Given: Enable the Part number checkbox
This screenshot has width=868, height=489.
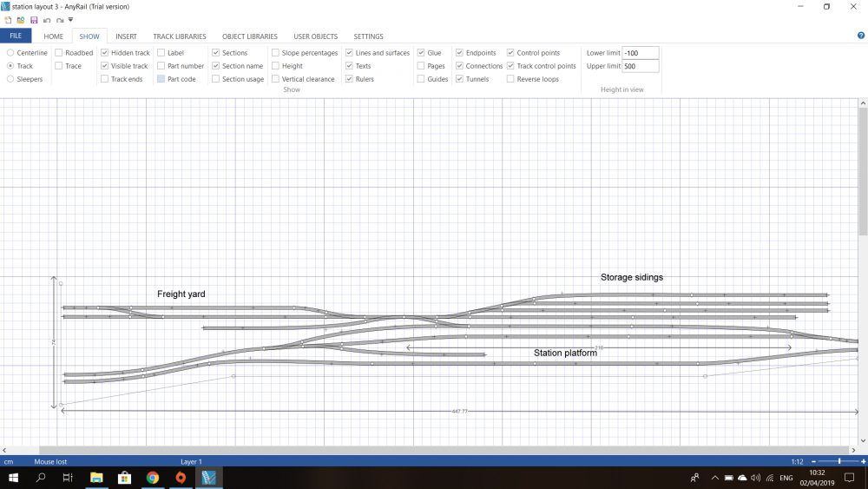Looking at the screenshot, I should [161, 66].
